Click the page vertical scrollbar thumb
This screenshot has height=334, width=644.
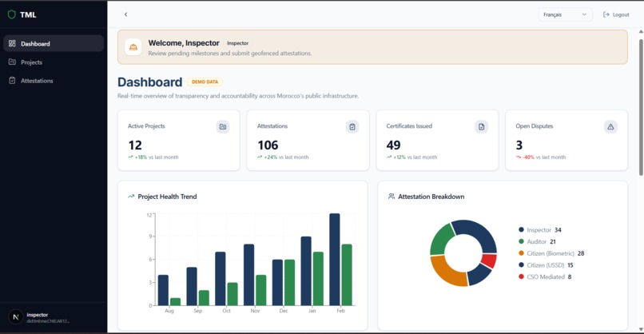(641, 107)
